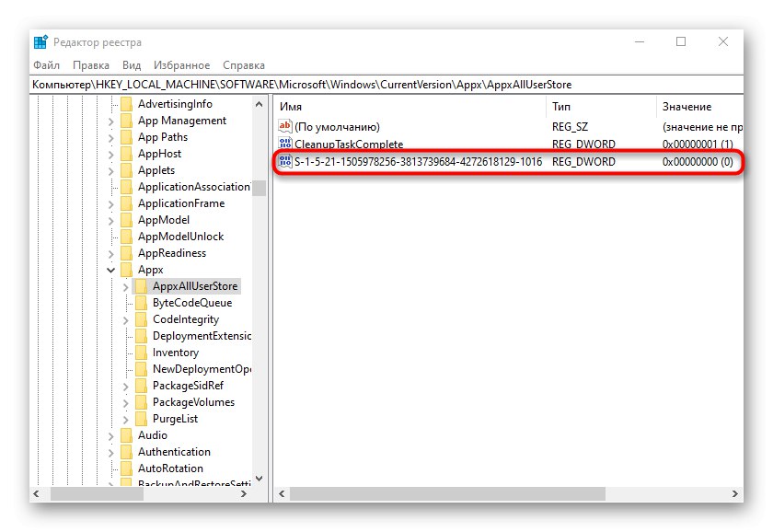Screen dimensions: 773x532
Task: Expand the Audio key
Action: (111, 436)
